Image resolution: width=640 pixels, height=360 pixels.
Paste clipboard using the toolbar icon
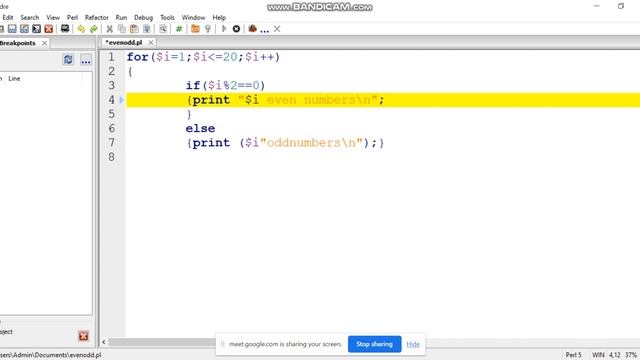(134, 29)
